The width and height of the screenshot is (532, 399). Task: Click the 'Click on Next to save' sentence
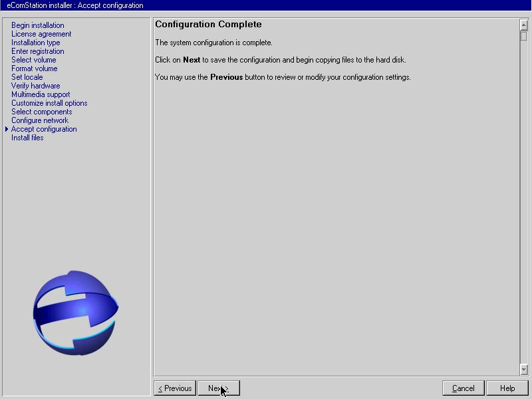coord(281,60)
